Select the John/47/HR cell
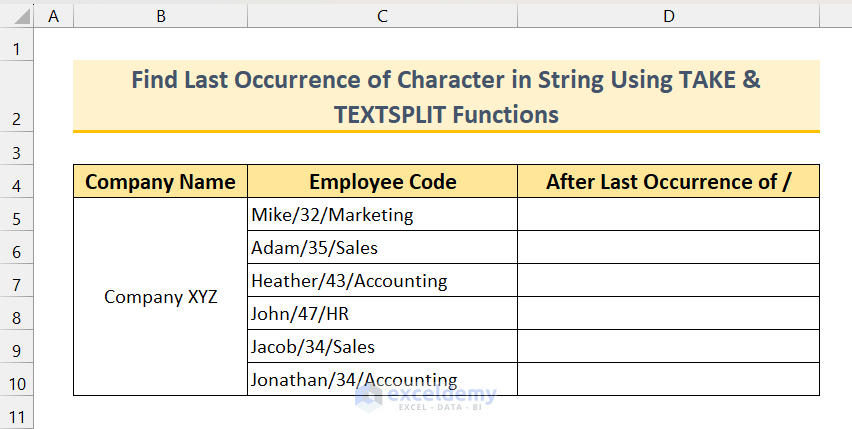 pyautogui.click(x=382, y=314)
